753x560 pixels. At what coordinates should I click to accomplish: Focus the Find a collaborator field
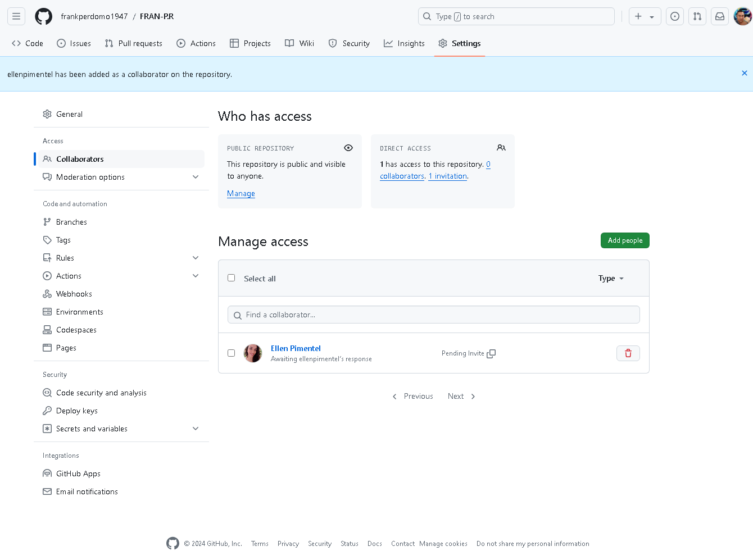[434, 315]
